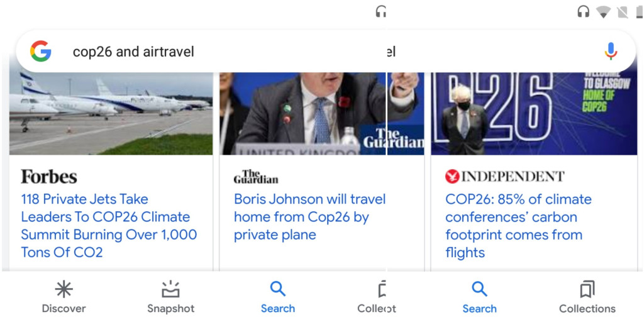Select the right Search magnifier icon
This screenshot has height=322, width=644.
coord(479,289)
